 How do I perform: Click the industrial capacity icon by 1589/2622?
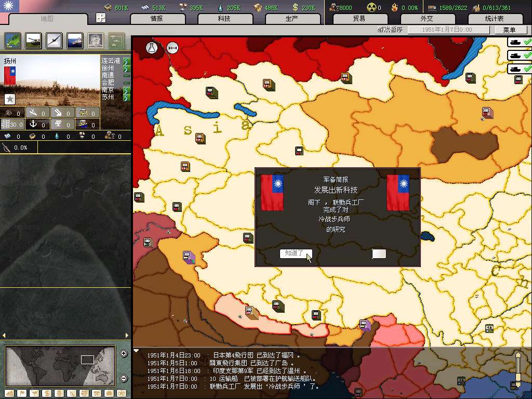coord(432,7)
